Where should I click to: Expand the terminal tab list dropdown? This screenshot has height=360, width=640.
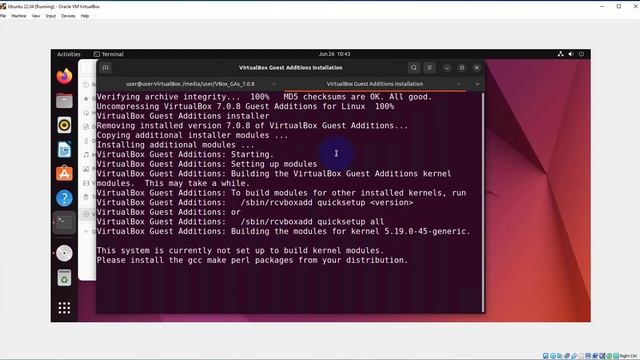tap(477, 84)
